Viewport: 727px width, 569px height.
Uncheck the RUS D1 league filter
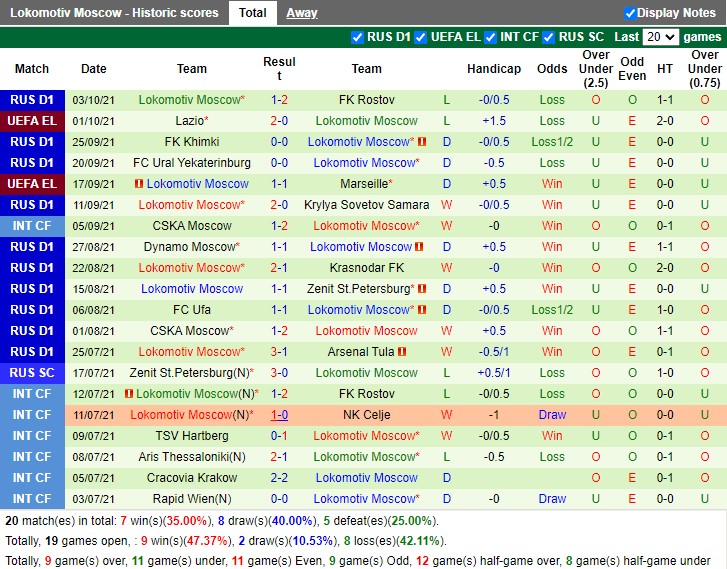[x=357, y=37]
